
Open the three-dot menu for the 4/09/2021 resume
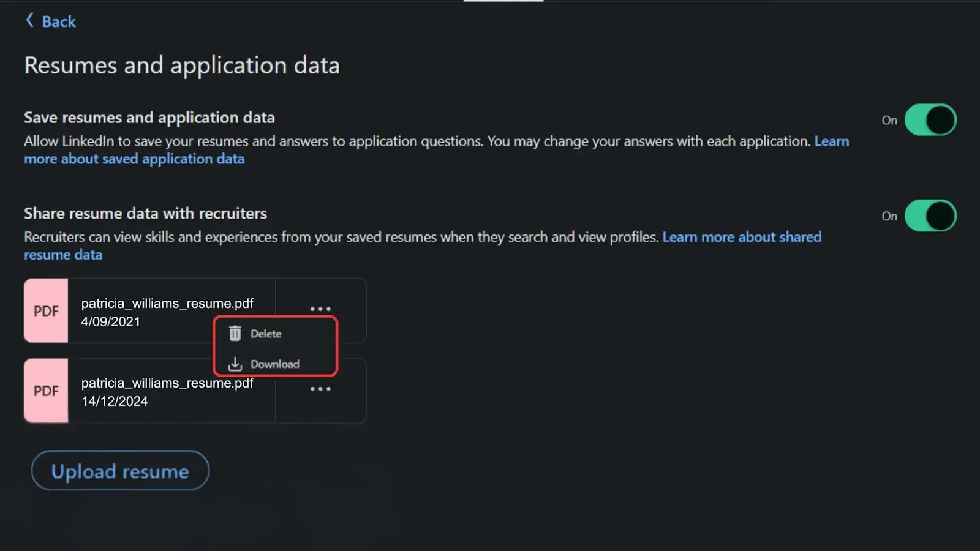[320, 309]
